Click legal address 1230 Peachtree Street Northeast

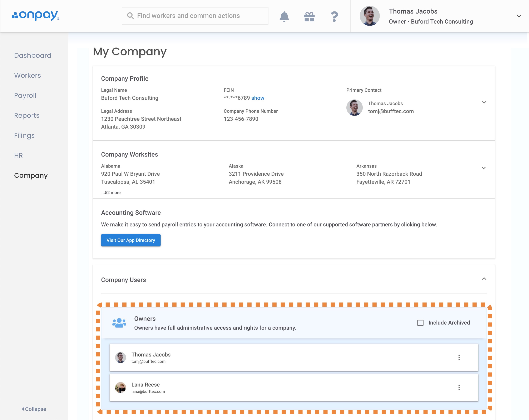click(x=141, y=119)
